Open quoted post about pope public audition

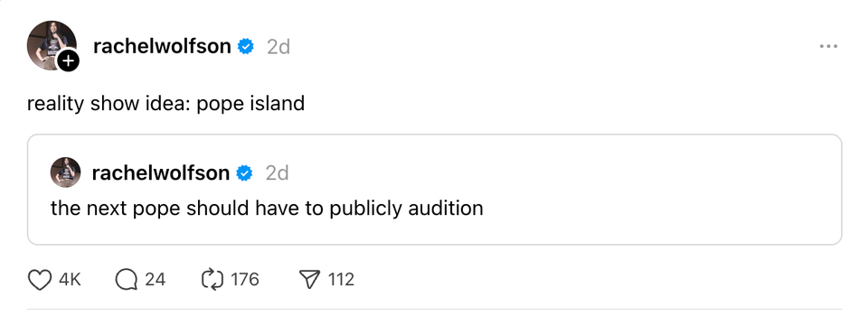435,190
